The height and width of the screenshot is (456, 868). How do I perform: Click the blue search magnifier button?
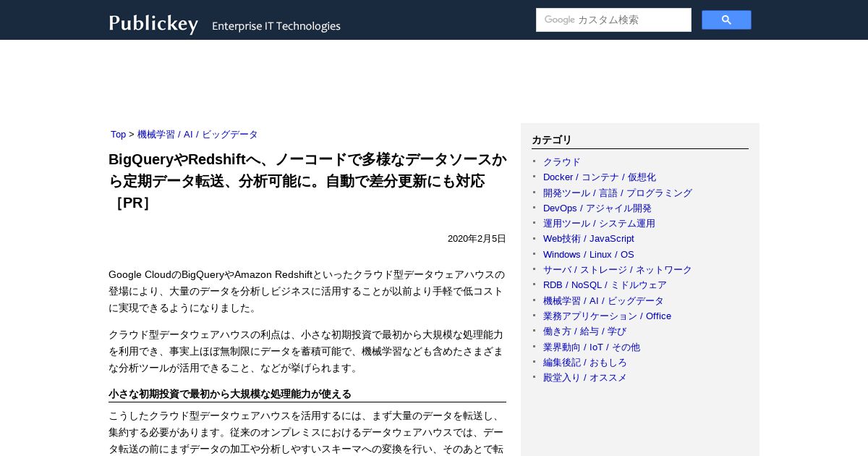(x=726, y=20)
